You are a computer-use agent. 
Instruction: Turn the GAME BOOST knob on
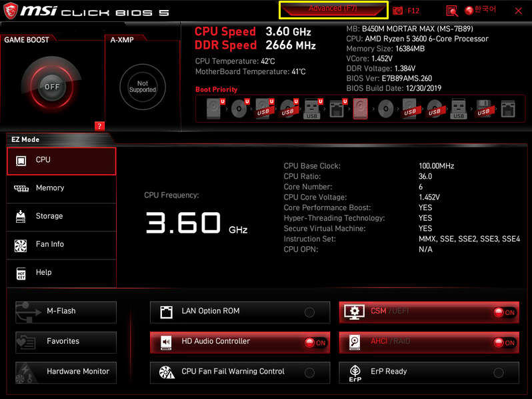[51, 87]
